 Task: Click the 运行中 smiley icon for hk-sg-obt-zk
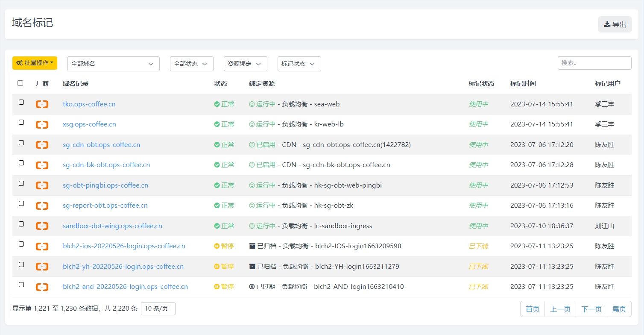(x=252, y=206)
